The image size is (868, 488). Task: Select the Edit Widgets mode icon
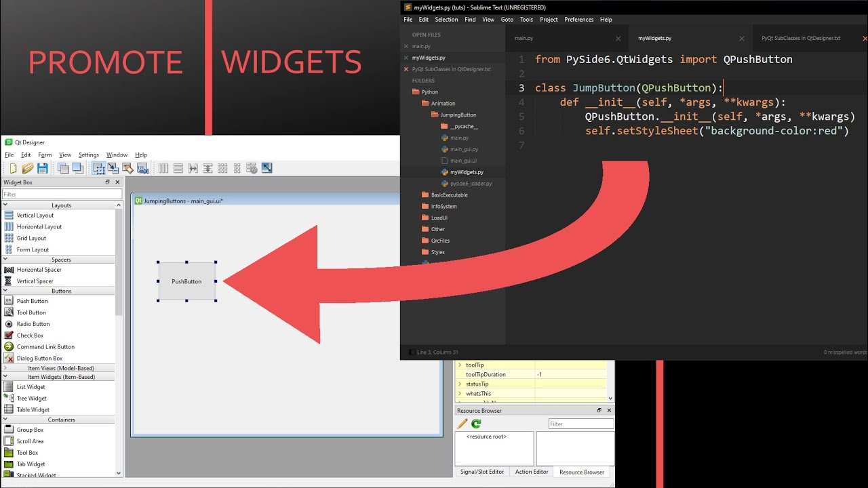(99, 168)
